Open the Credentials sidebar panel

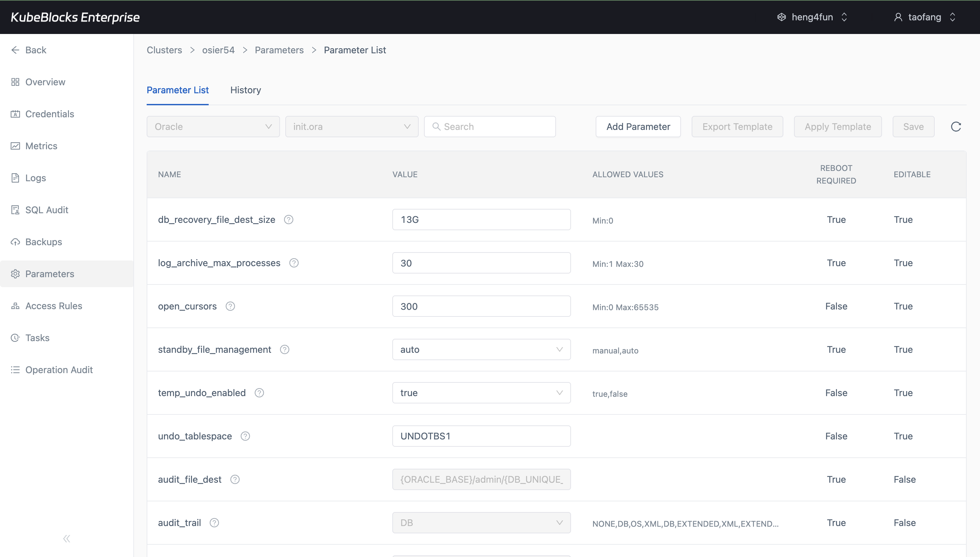49,114
